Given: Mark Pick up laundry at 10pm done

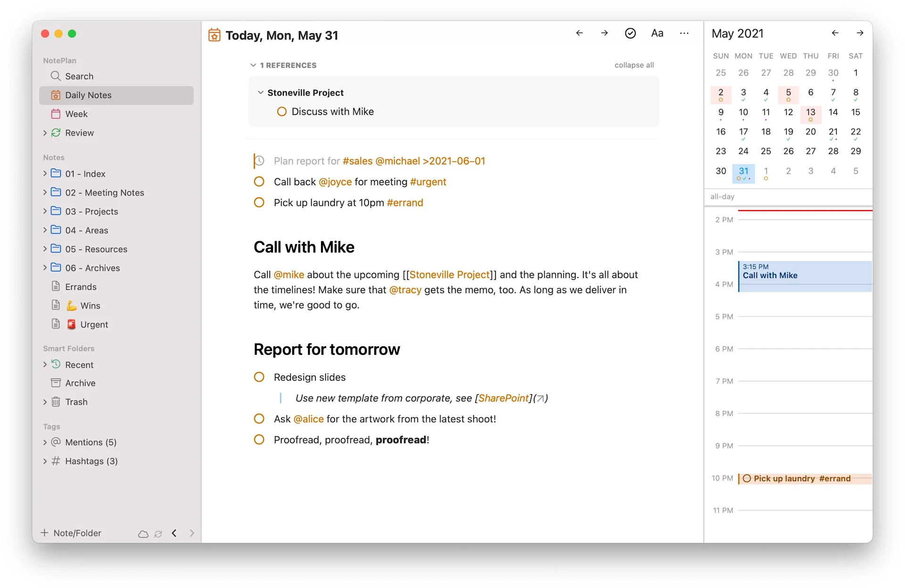Looking at the screenshot, I should pyautogui.click(x=259, y=202).
